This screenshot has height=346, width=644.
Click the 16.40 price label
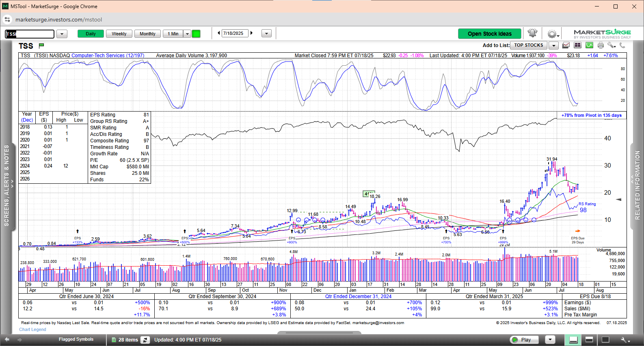(505, 201)
